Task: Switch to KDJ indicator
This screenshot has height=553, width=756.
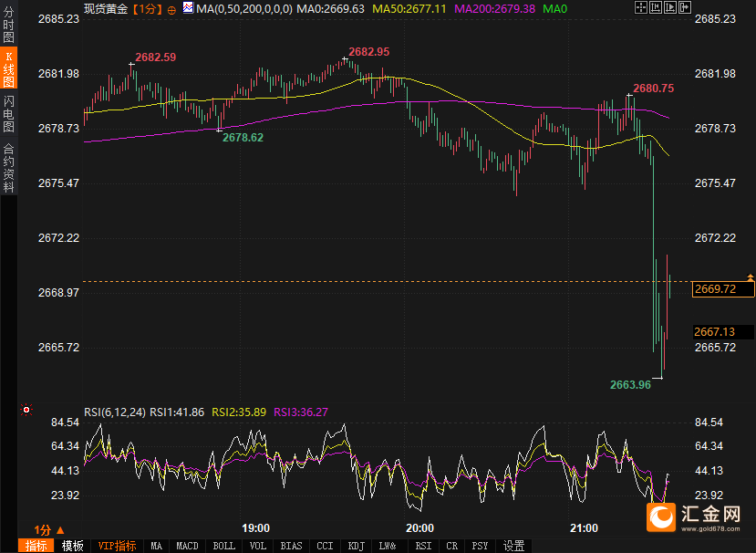Action: pyautogui.click(x=354, y=546)
